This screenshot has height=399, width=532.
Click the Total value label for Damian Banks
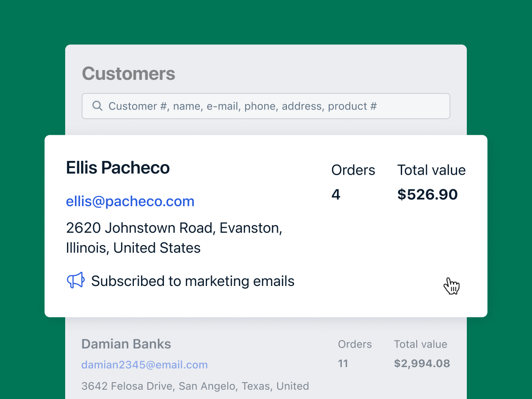click(420, 344)
